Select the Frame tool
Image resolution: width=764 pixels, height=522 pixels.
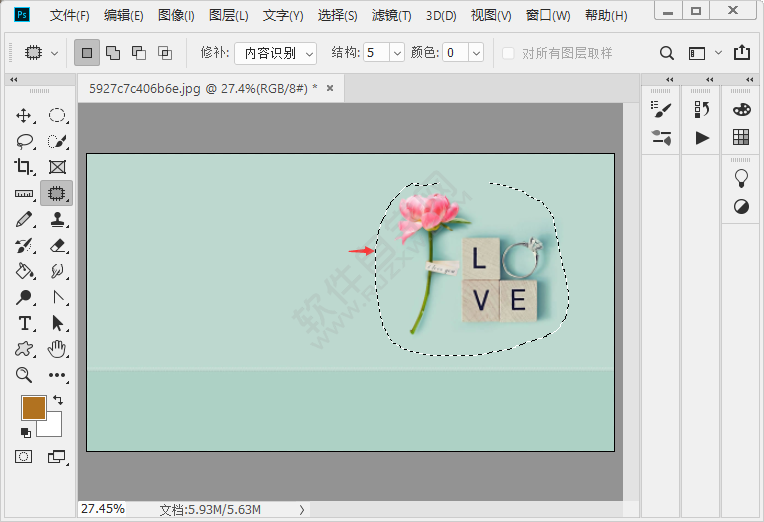click(57, 167)
